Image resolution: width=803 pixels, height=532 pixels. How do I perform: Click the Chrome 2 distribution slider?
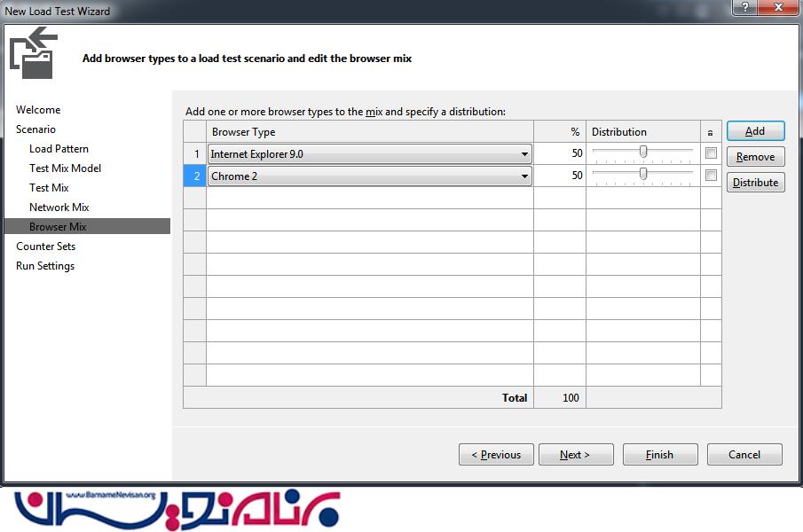[x=643, y=175]
